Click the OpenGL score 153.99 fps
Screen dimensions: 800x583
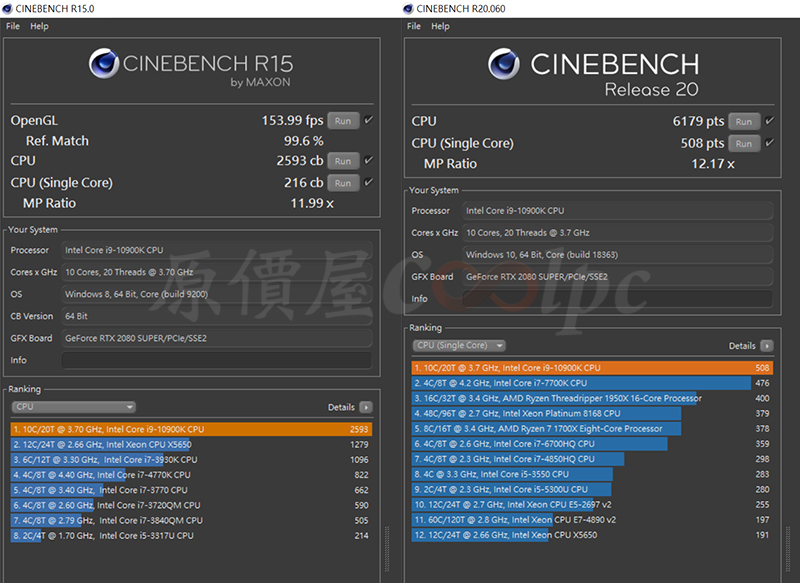(292, 120)
